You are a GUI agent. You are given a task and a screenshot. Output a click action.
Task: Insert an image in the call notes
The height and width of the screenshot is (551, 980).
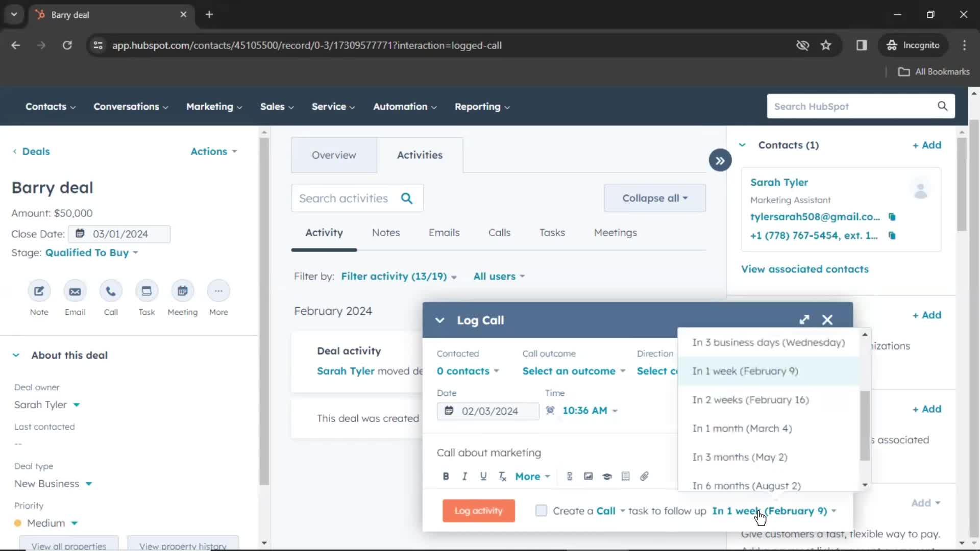coord(588,476)
